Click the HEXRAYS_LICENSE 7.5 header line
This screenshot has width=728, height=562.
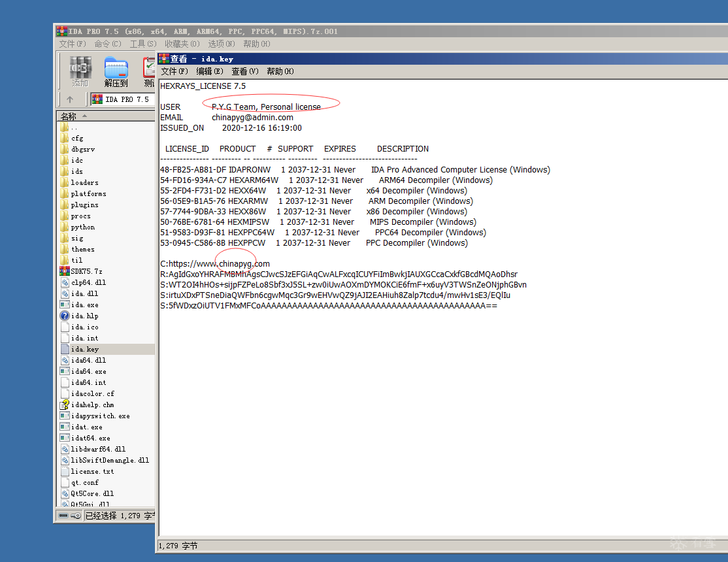203,86
